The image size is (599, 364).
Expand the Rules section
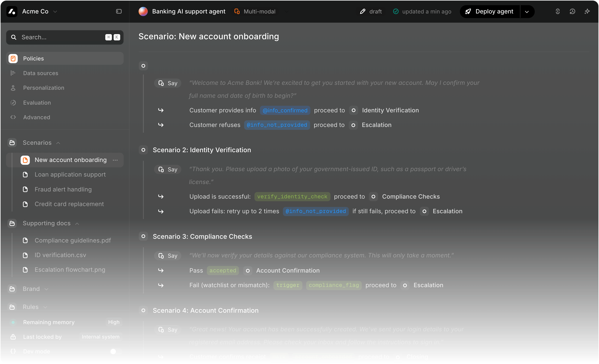coord(45,307)
